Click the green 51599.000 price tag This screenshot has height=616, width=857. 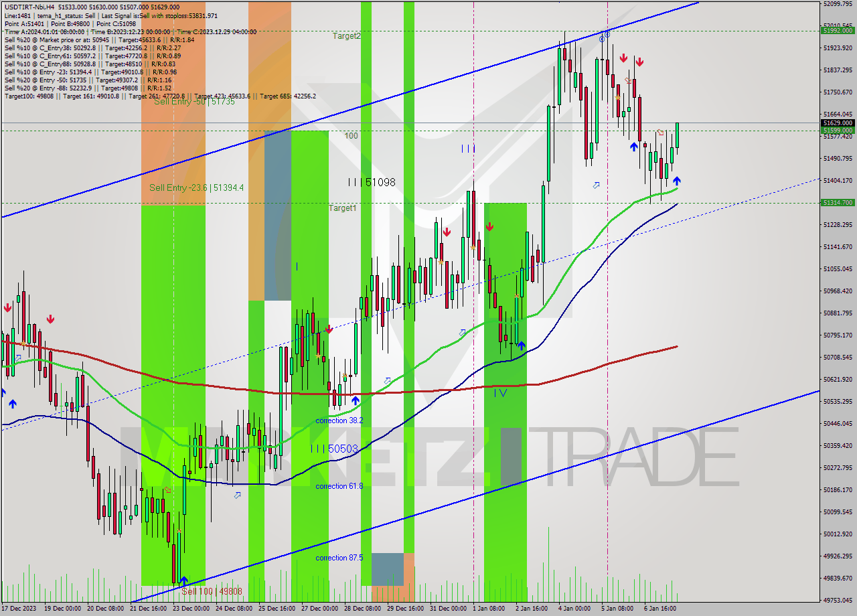[x=838, y=130]
